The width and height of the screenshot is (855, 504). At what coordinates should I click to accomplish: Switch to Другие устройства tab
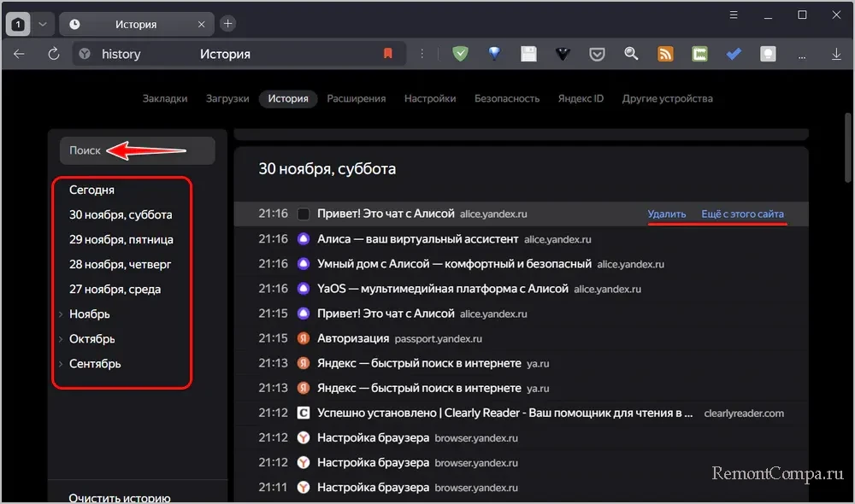click(x=668, y=98)
